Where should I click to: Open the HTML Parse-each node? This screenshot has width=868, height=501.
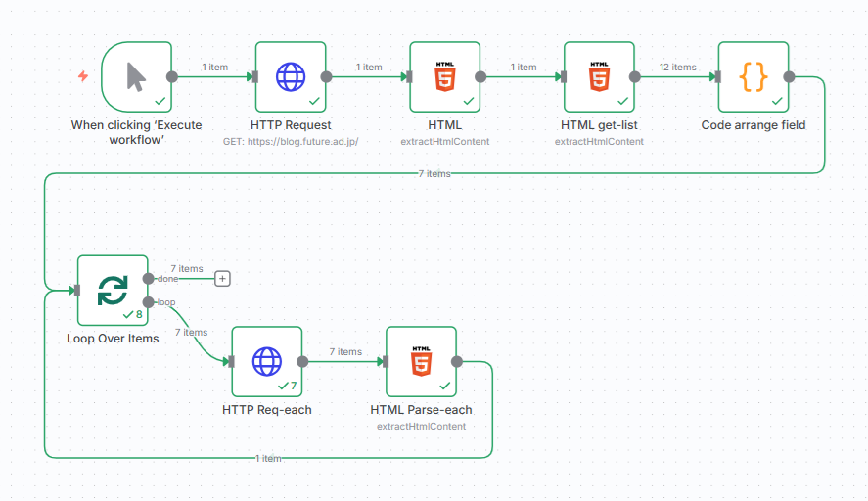point(421,362)
